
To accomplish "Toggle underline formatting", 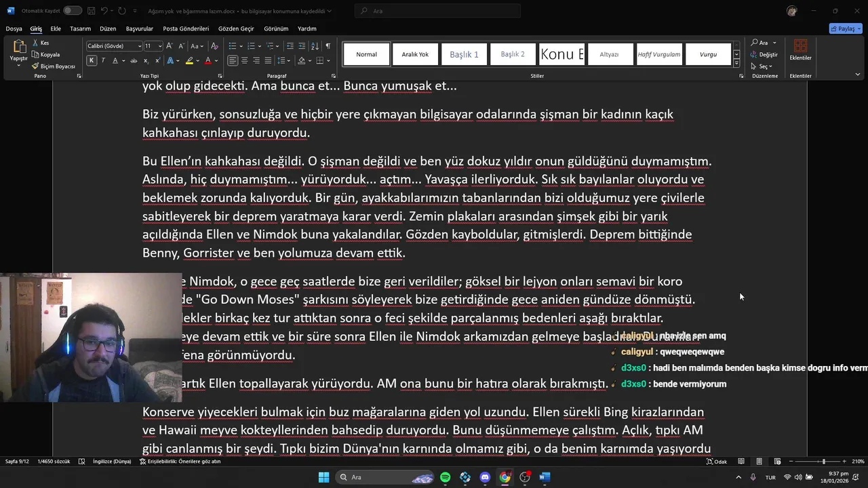I will (x=115, y=60).
